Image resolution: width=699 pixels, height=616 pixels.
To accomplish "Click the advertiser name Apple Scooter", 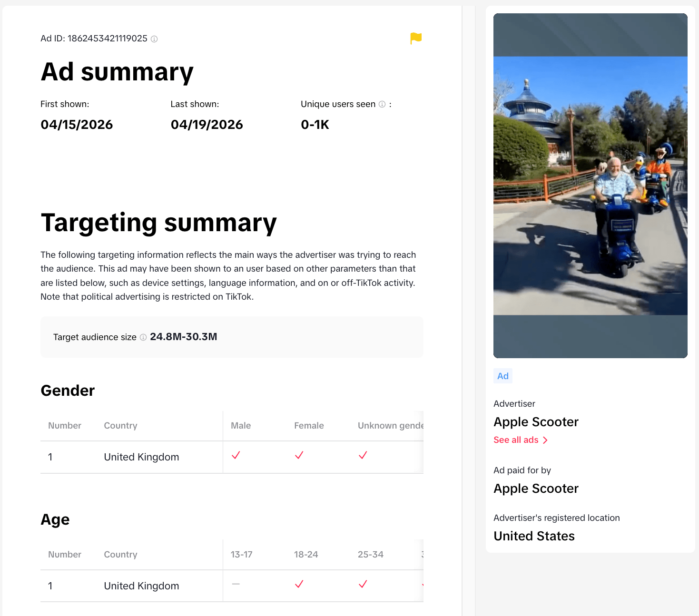I will 536,422.
